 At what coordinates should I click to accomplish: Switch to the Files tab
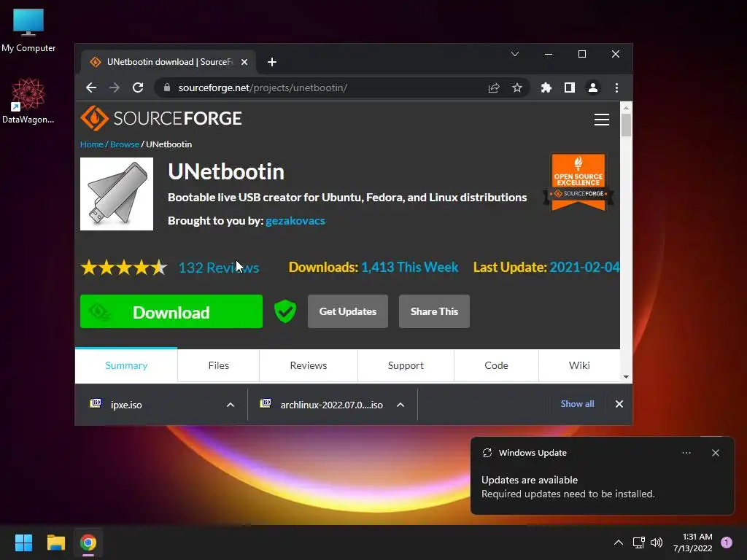pos(219,365)
